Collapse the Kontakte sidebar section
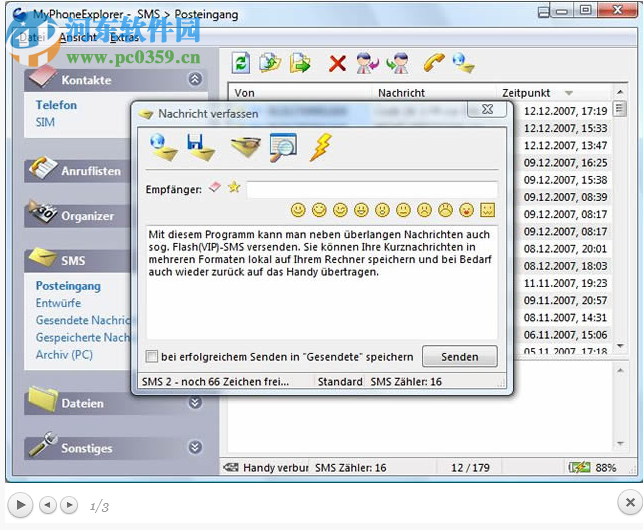 tap(195, 79)
